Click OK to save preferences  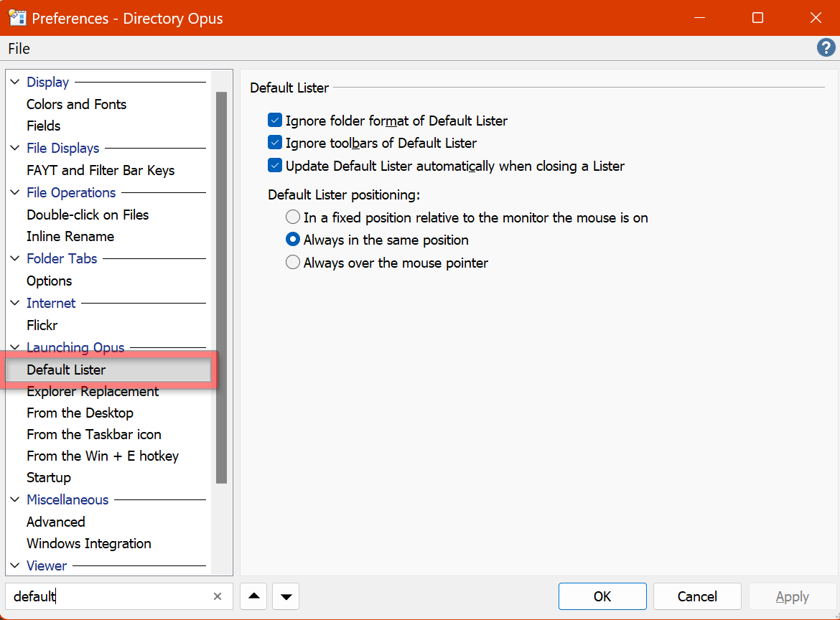(x=602, y=596)
